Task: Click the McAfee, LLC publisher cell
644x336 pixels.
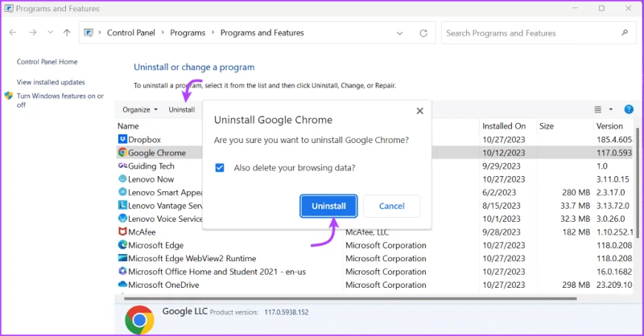Action: tap(367, 232)
